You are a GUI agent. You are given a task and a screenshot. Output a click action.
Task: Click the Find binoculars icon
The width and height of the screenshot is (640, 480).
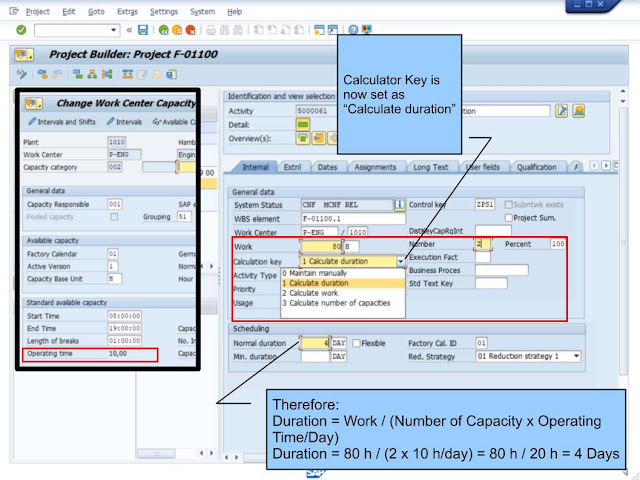(x=224, y=30)
